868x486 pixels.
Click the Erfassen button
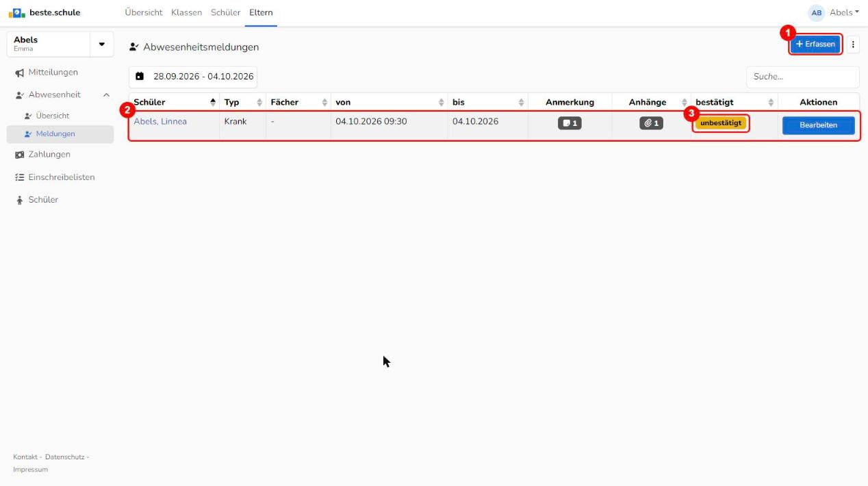pos(815,44)
